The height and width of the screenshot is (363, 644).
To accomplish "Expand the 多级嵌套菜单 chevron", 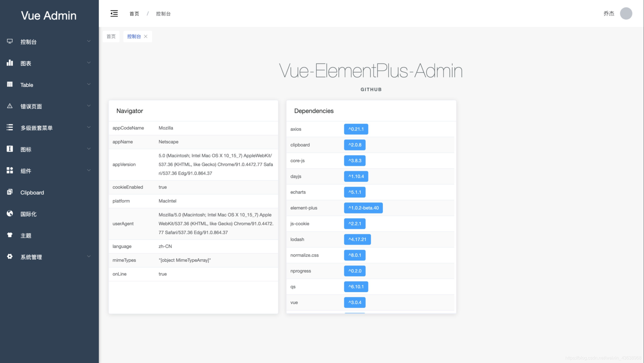I will 89,127.
